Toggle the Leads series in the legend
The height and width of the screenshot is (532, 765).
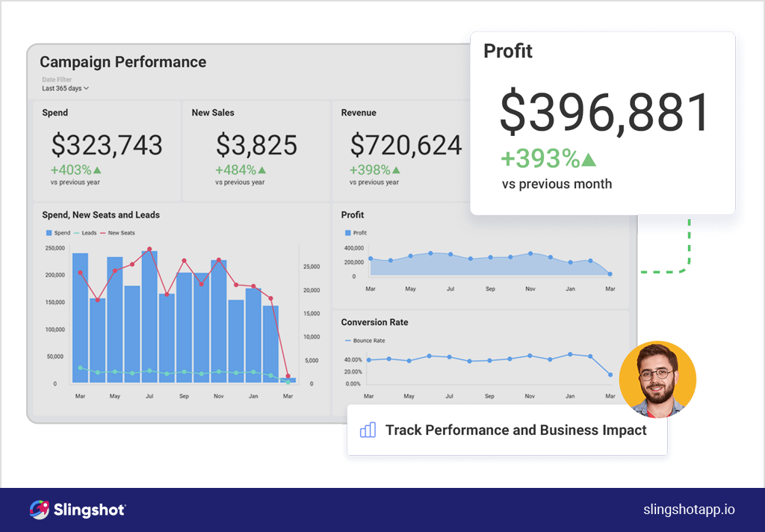coord(85,233)
